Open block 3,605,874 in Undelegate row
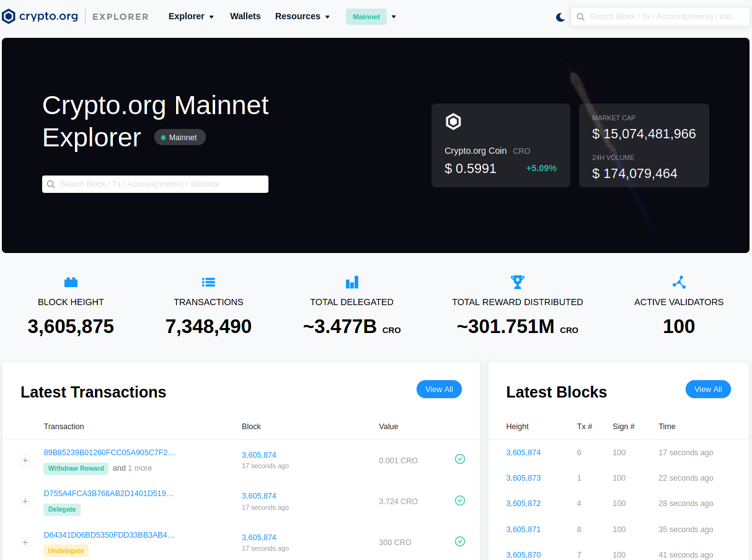This screenshot has width=752, height=560. (259, 538)
